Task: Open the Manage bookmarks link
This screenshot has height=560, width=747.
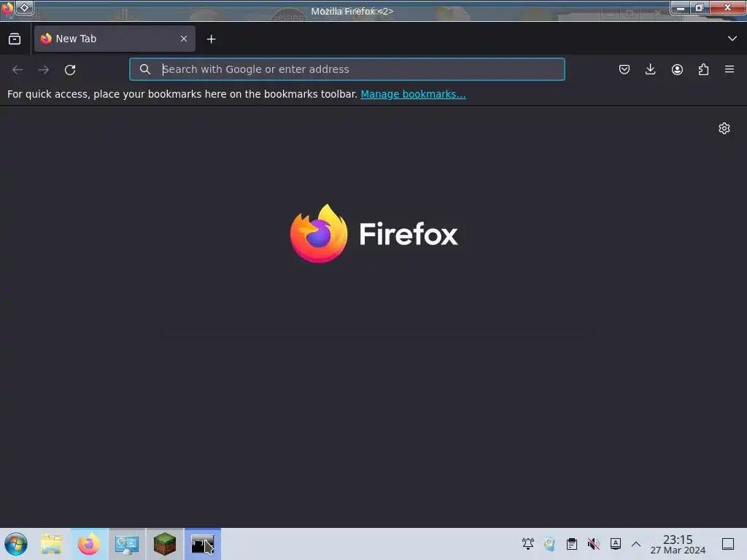Action: [413, 94]
